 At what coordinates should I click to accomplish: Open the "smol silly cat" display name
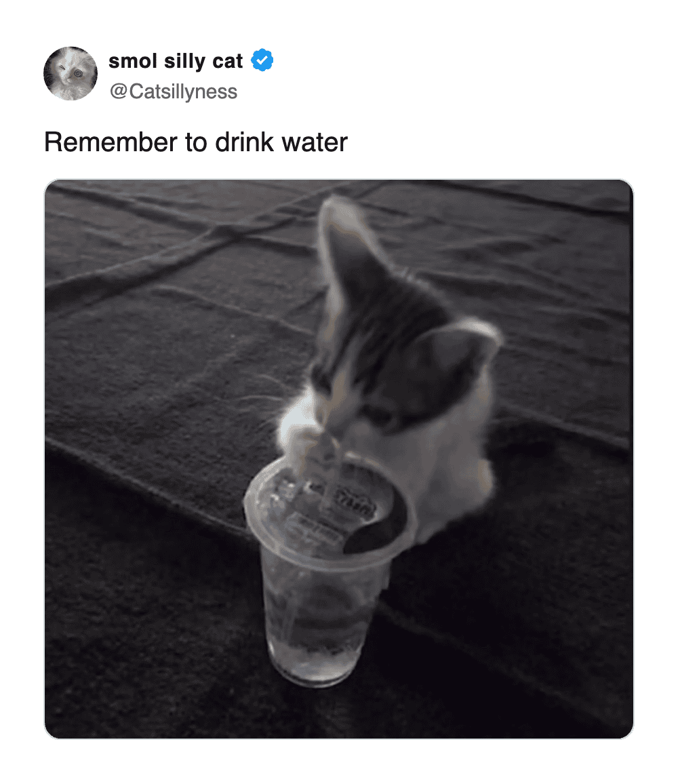point(175,61)
